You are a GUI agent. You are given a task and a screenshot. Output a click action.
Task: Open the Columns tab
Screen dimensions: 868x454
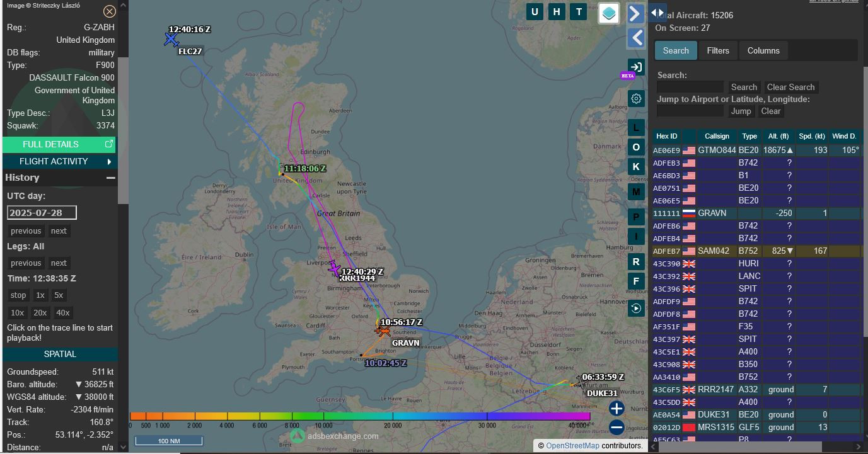pos(763,50)
